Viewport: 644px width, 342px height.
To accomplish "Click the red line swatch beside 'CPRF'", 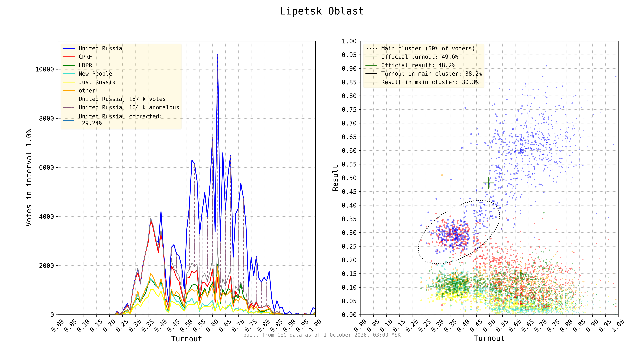I will [69, 57].
